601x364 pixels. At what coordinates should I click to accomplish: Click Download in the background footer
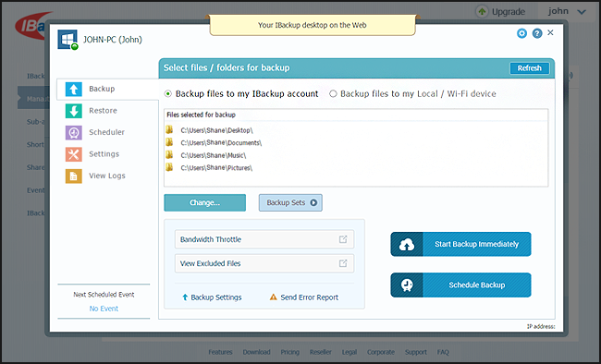256,352
